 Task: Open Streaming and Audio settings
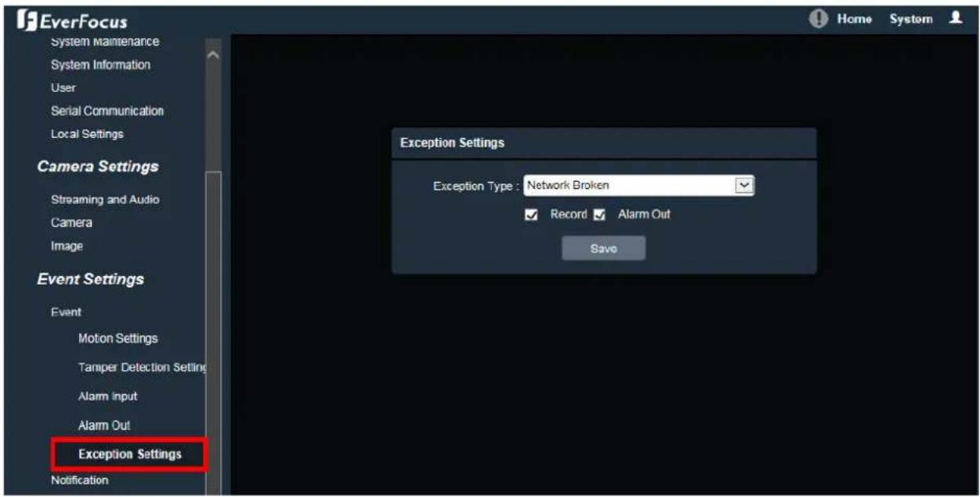click(105, 200)
